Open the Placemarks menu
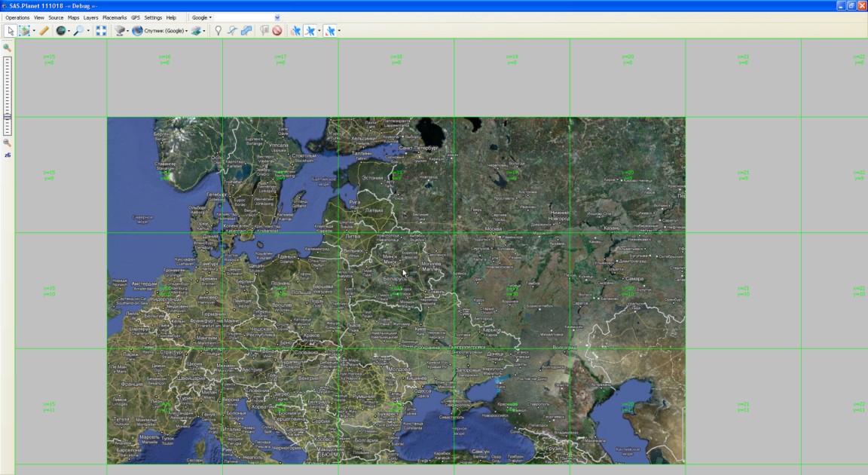The width and height of the screenshot is (868, 475). coord(115,17)
